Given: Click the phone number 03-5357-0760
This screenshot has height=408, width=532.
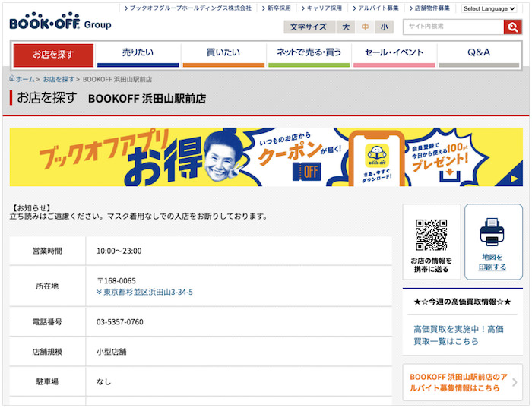Looking at the screenshot, I should click(x=120, y=322).
